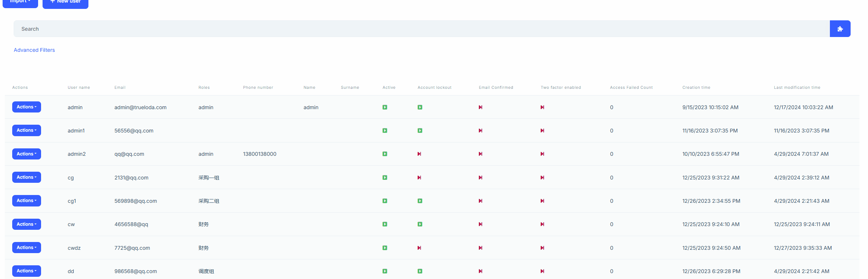Click into the Search input field

coord(422,29)
